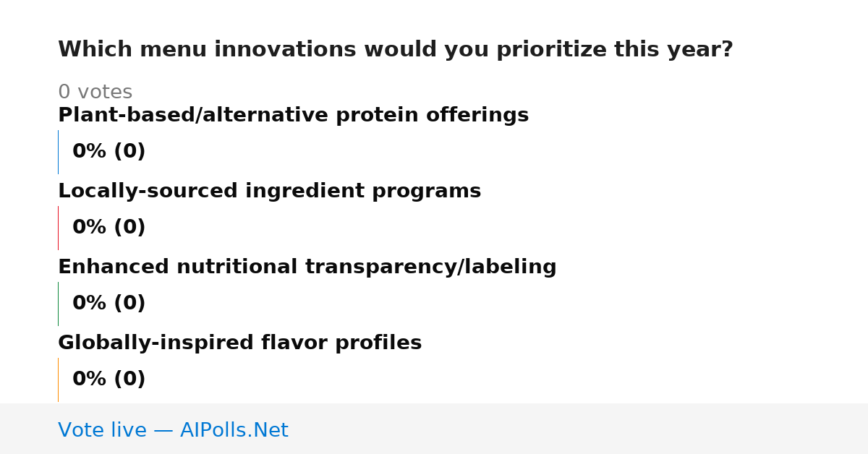The height and width of the screenshot is (454, 868).
Task: Click the word 'labeling' in third option
Action: coord(509,267)
